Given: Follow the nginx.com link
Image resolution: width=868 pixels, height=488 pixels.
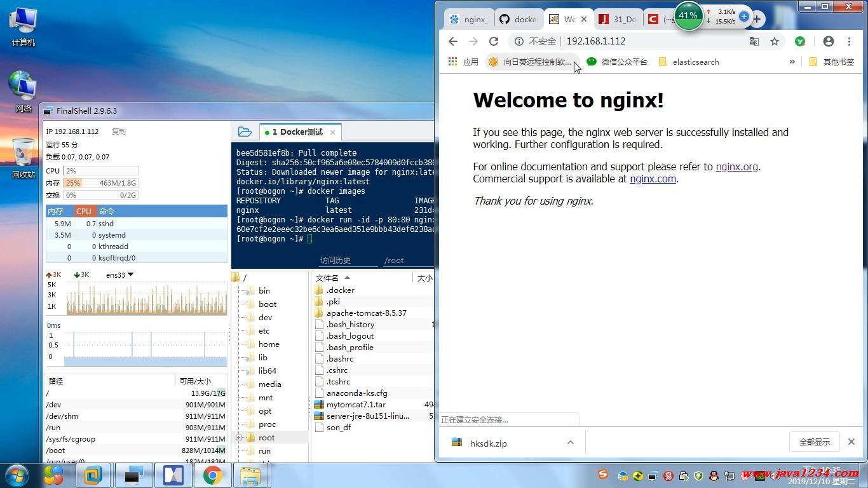Looking at the screenshot, I should 653,179.
